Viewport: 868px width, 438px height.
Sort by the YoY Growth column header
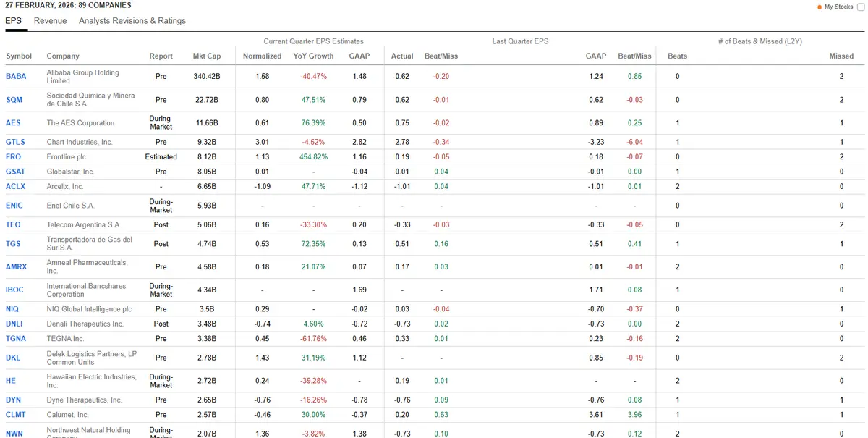[x=313, y=56]
